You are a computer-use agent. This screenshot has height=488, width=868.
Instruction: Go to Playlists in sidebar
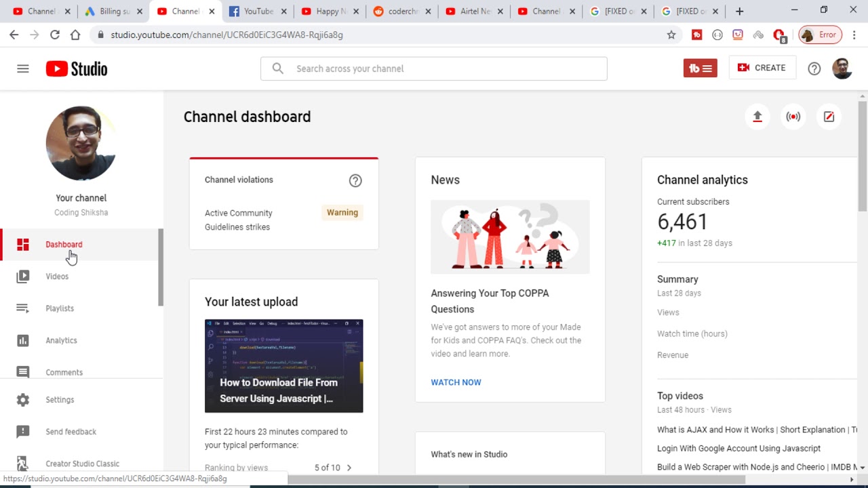pos(60,308)
